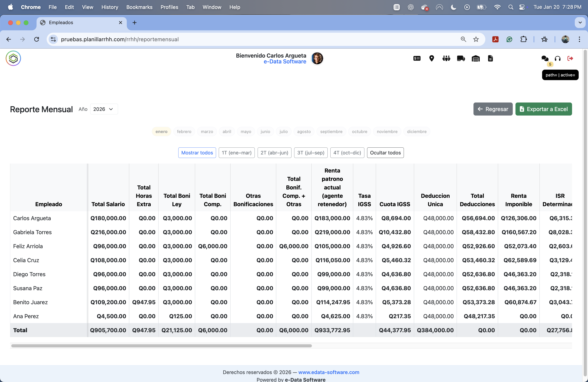Open the warehouse icon
588x382 pixels.
(x=476, y=58)
